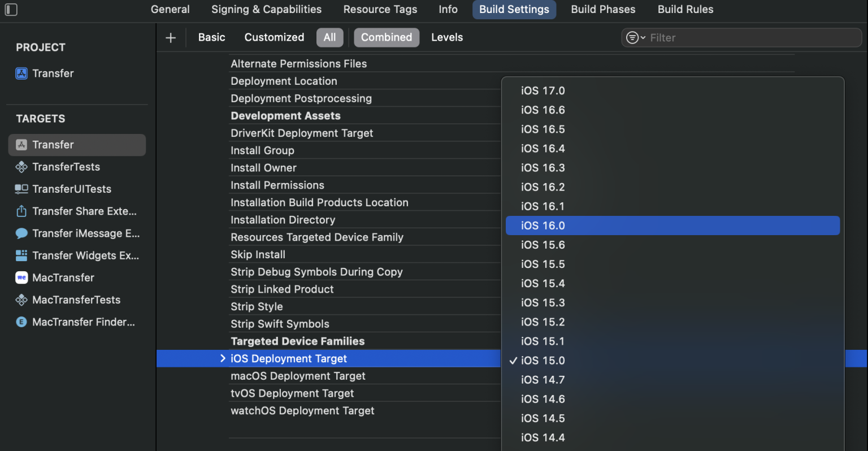The width and height of the screenshot is (868, 451).
Task: Click the checkmark beside iOS 15.0
Action: [513, 361]
